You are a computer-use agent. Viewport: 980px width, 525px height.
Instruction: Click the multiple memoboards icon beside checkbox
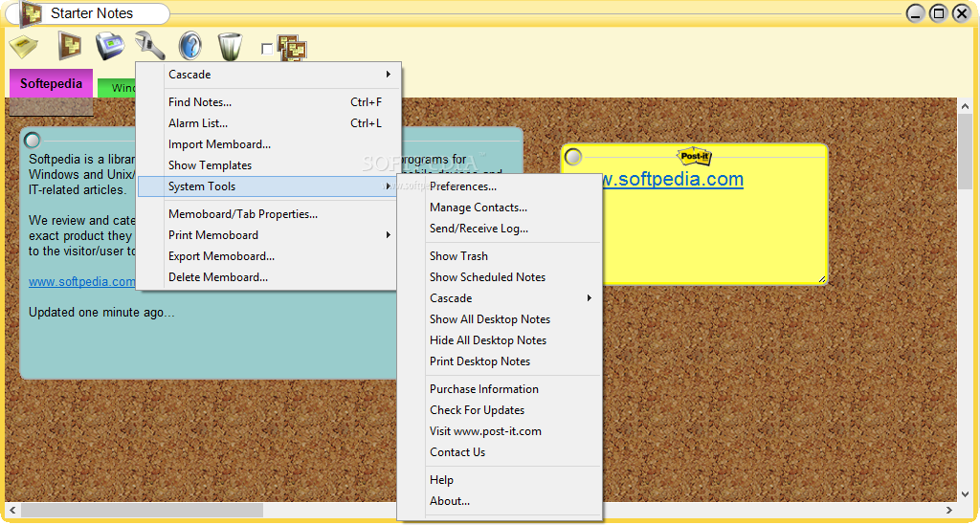point(292,48)
